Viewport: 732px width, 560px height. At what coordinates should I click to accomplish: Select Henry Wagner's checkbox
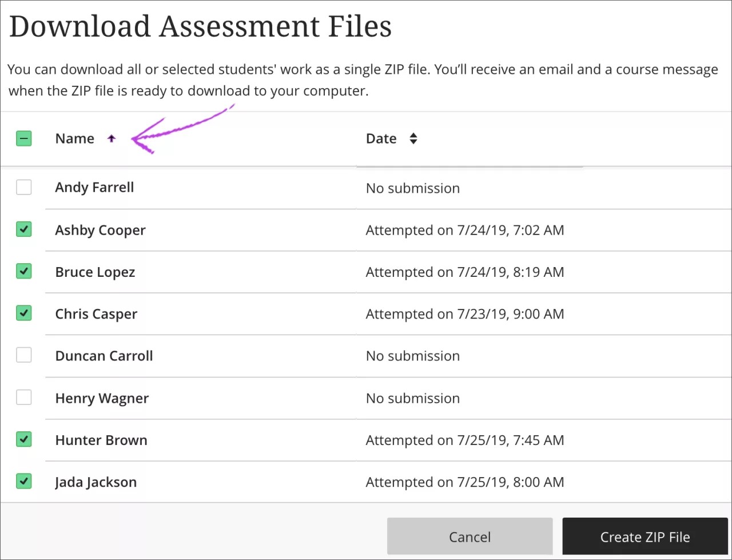tap(23, 397)
